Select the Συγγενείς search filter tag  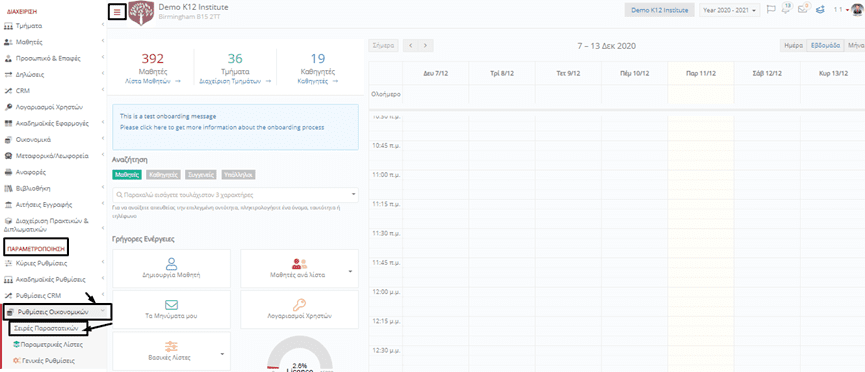click(x=200, y=174)
